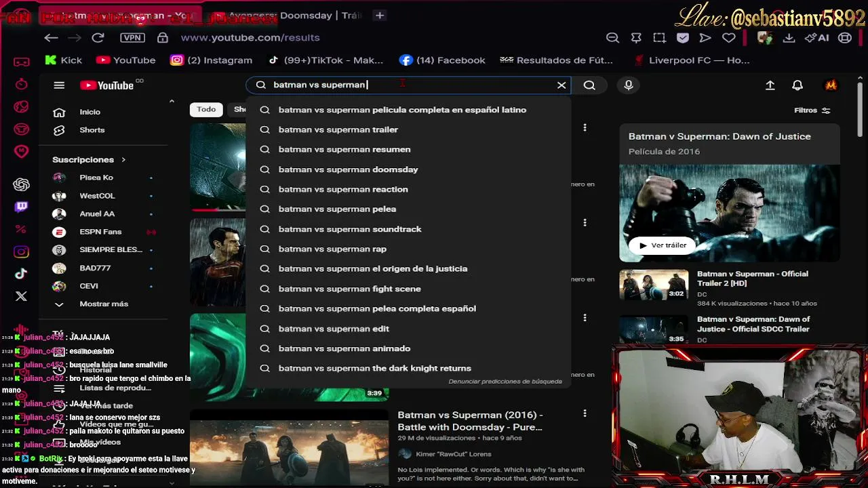
Task: Open the Facebook bookmark
Action: pos(442,60)
